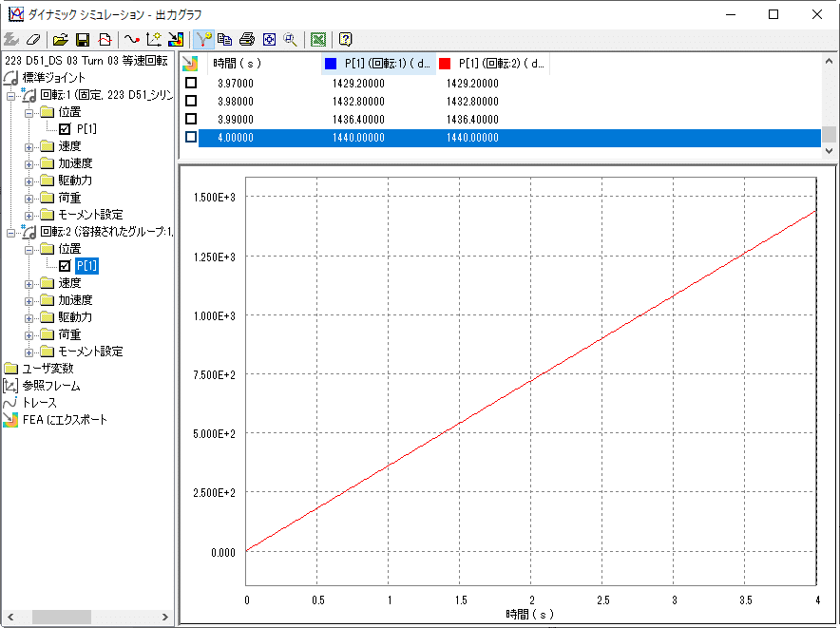
Task: Expand 荷重 folder under 回転:1
Action: 29,199
